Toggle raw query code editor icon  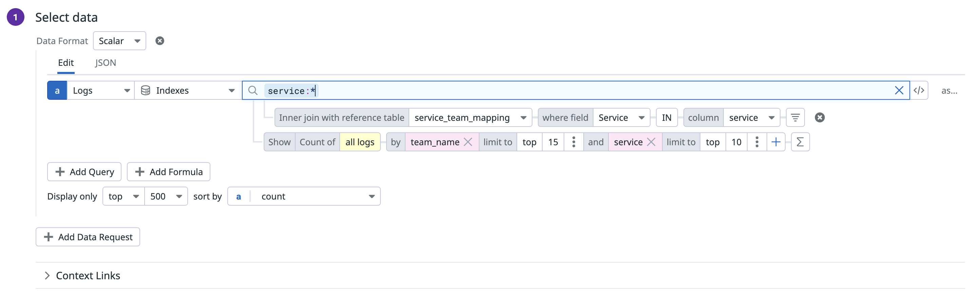pos(919,90)
